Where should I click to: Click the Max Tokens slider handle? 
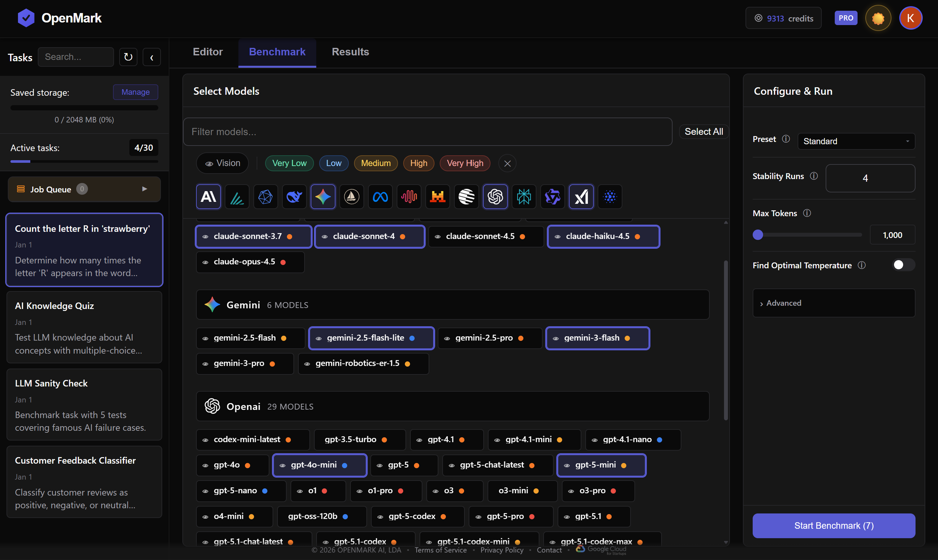click(758, 235)
